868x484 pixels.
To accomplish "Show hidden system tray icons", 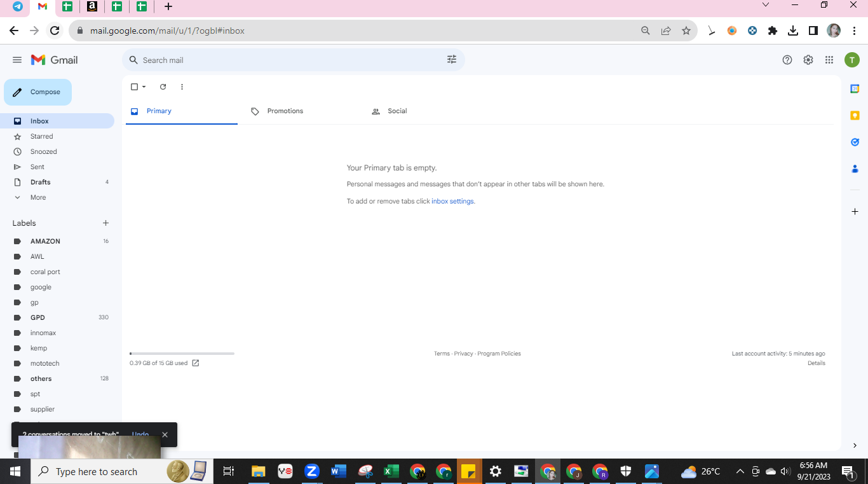I will (740, 471).
